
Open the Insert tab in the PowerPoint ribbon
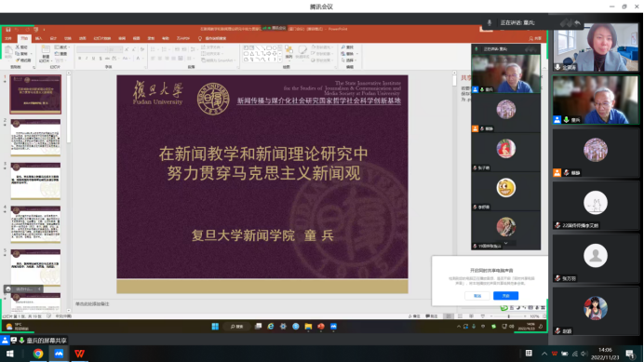(38, 39)
